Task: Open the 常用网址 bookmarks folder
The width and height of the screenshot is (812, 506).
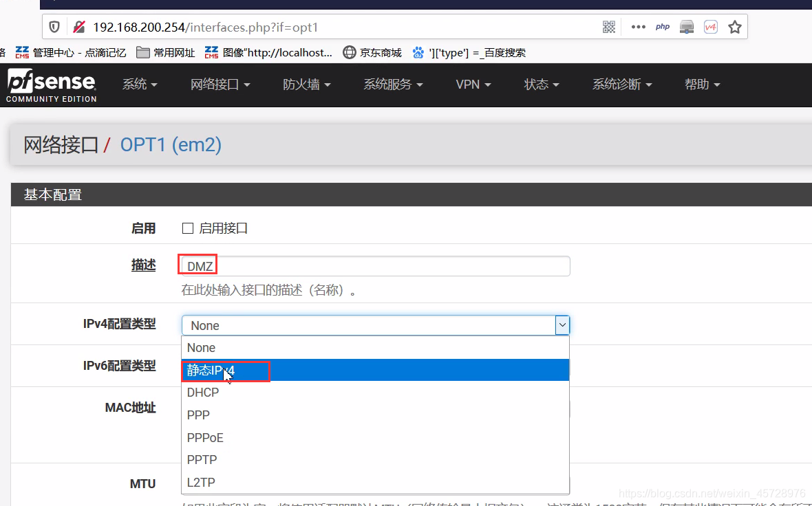Action: tap(166, 52)
